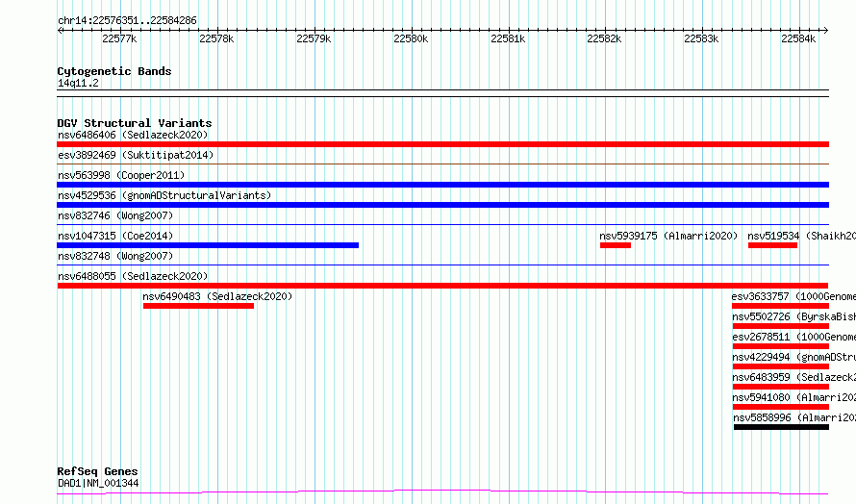Viewport: 856px width, 504px height.
Task: Open the DGV Structural Variants track title
Action: click(135, 123)
